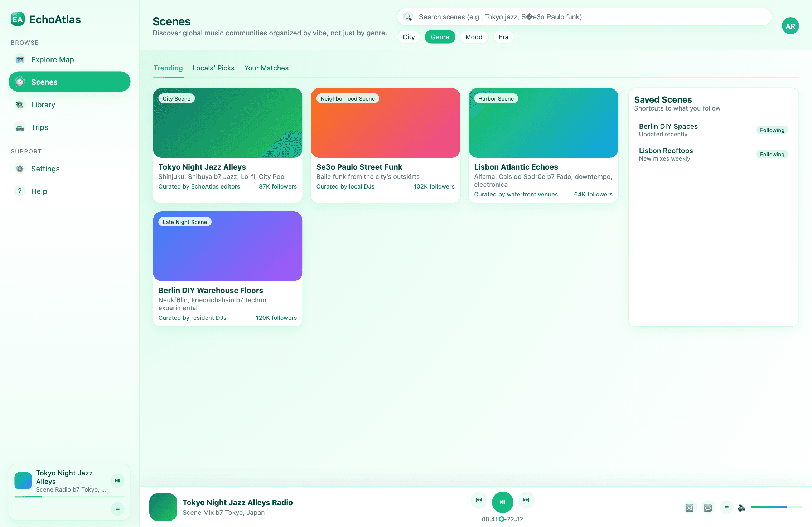
Task: Toggle the Genre filter pill off
Action: (x=440, y=36)
